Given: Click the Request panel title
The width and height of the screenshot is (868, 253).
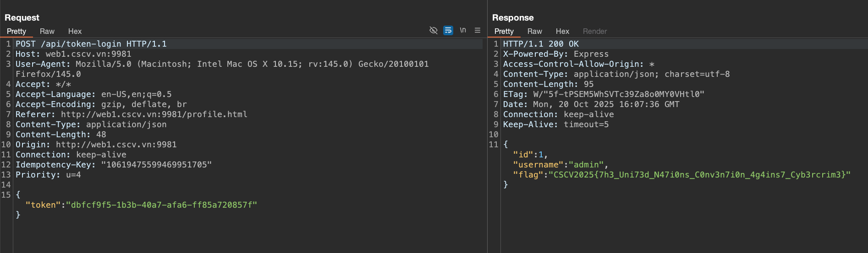Looking at the screenshot, I should 22,18.
